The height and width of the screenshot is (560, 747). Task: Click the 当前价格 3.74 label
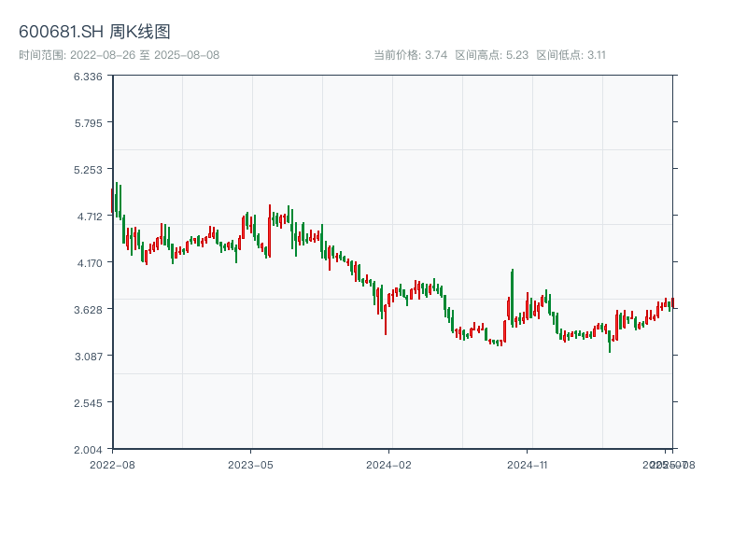coord(410,55)
